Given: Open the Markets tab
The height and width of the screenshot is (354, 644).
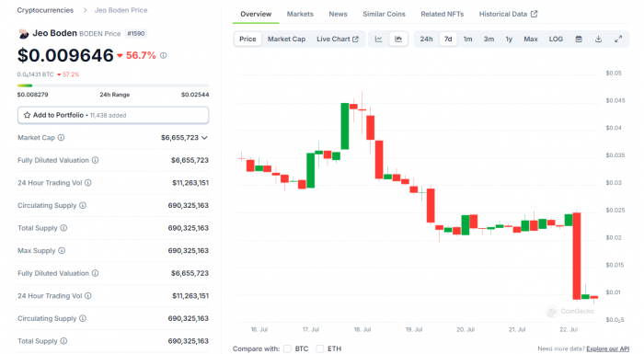Looking at the screenshot, I should click(300, 14).
